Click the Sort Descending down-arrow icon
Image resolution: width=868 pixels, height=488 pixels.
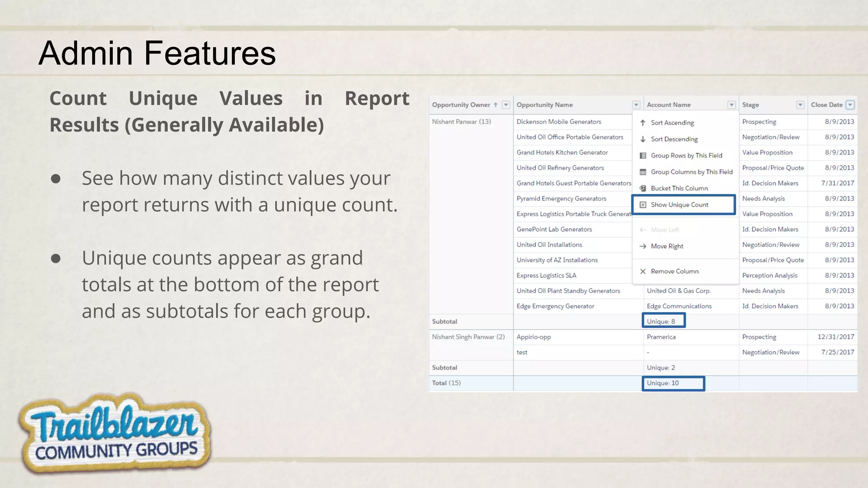[643, 139]
